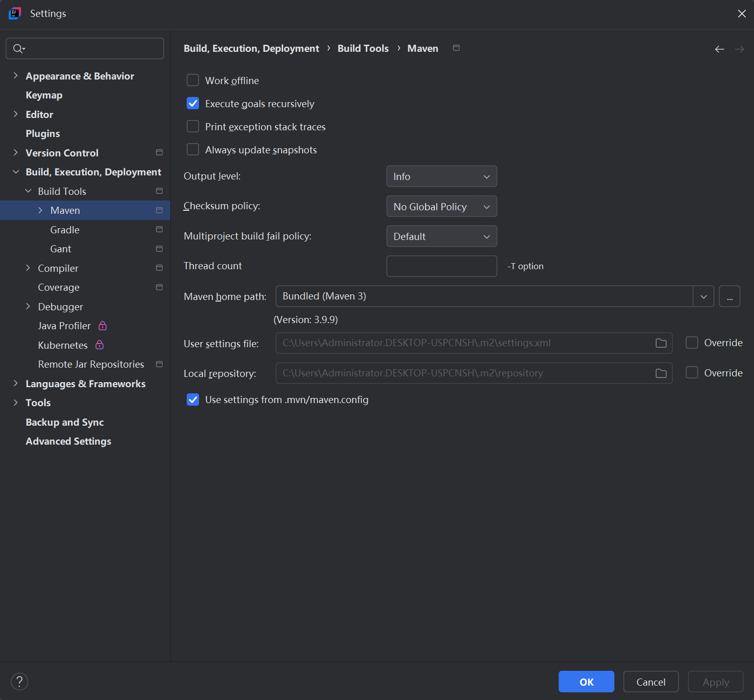This screenshot has height=700, width=754.
Task: Expand the Compiler node
Action: pos(28,268)
